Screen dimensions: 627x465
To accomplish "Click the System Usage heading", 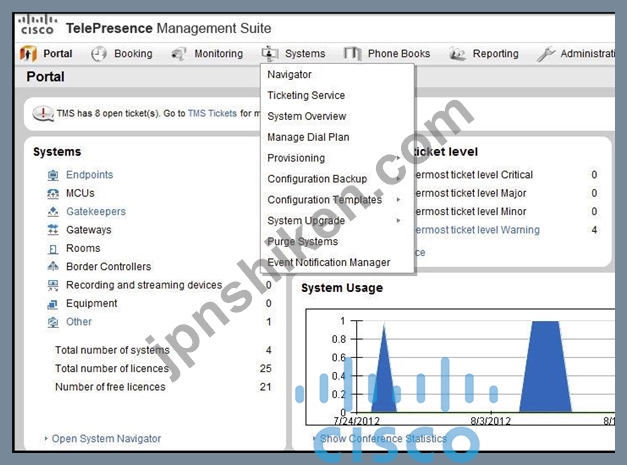I will pyautogui.click(x=342, y=288).
